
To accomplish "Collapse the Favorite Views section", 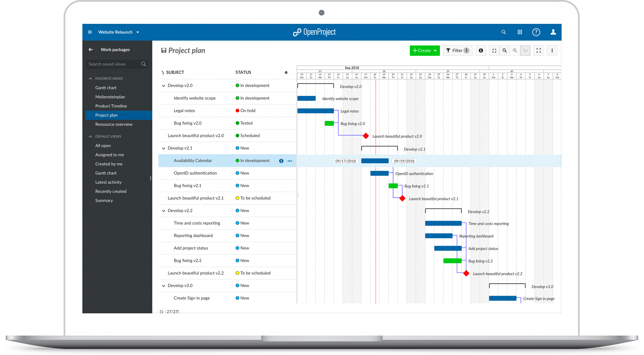I will (x=91, y=79).
